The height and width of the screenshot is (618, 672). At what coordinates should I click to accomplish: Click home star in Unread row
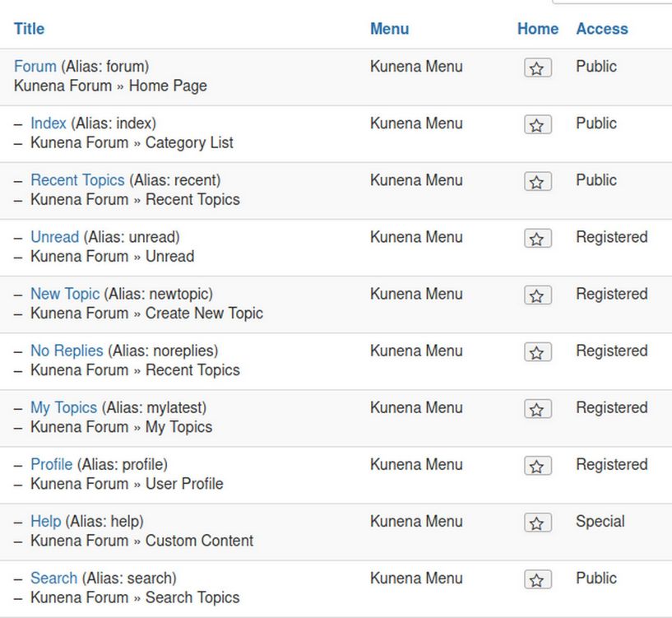(x=537, y=239)
